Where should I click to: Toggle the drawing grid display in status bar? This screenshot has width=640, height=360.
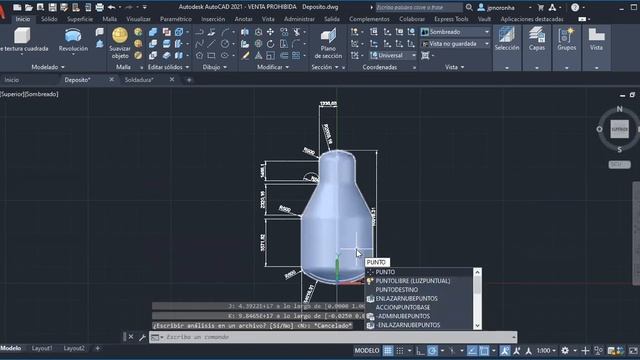click(x=388, y=351)
